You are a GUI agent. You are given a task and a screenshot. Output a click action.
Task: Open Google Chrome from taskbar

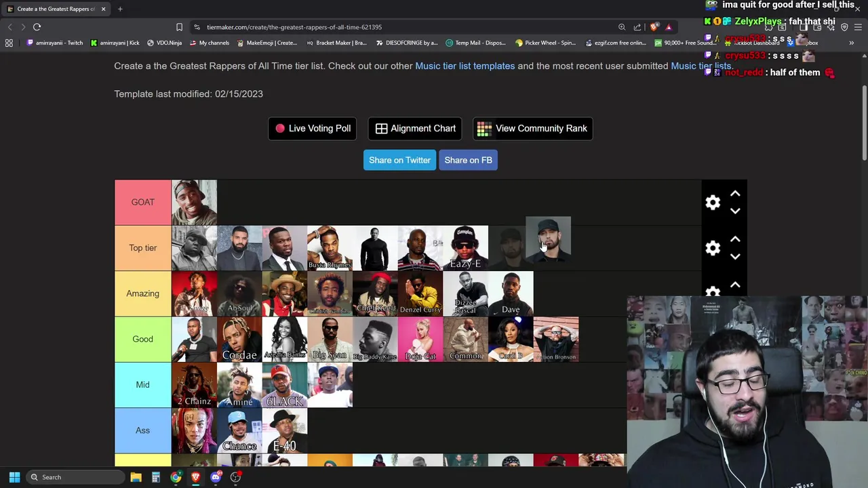click(x=176, y=477)
